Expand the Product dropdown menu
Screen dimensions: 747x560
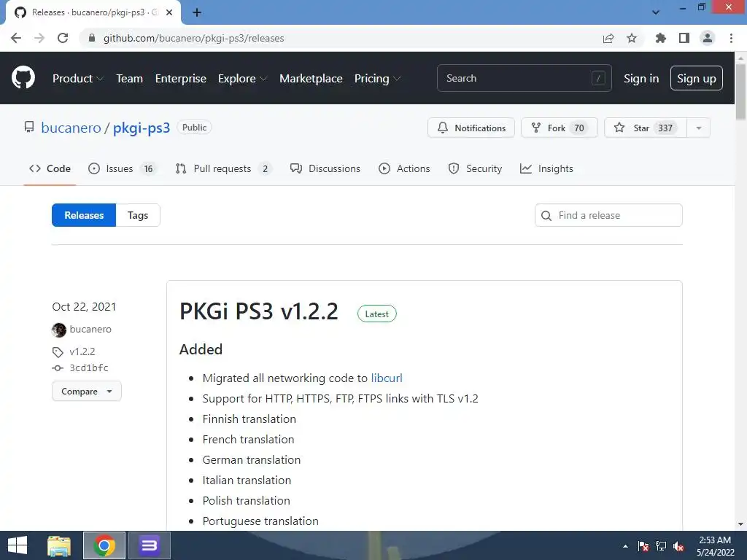[x=77, y=79]
